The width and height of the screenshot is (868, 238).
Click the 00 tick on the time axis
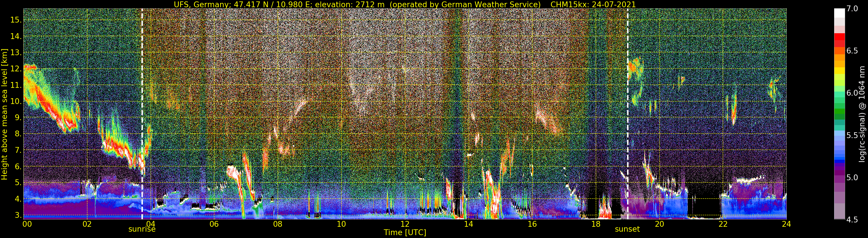27,224
